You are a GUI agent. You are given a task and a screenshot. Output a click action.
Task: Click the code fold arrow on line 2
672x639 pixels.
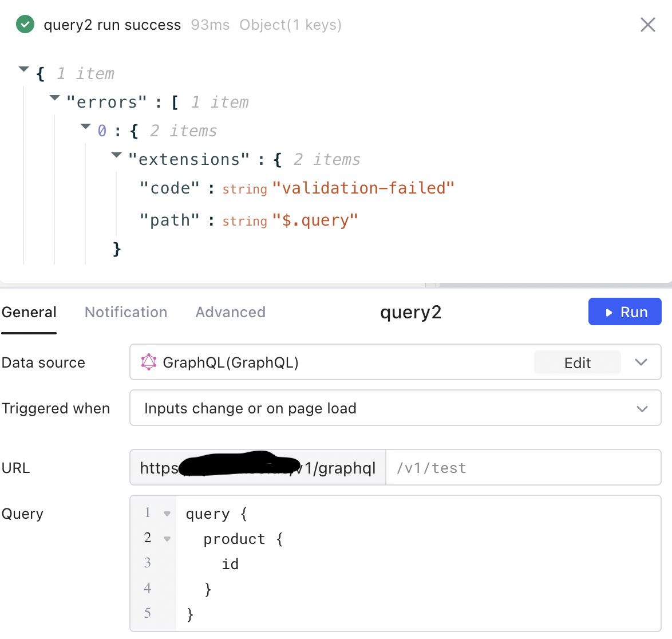pyautogui.click(x=166, y=538)
